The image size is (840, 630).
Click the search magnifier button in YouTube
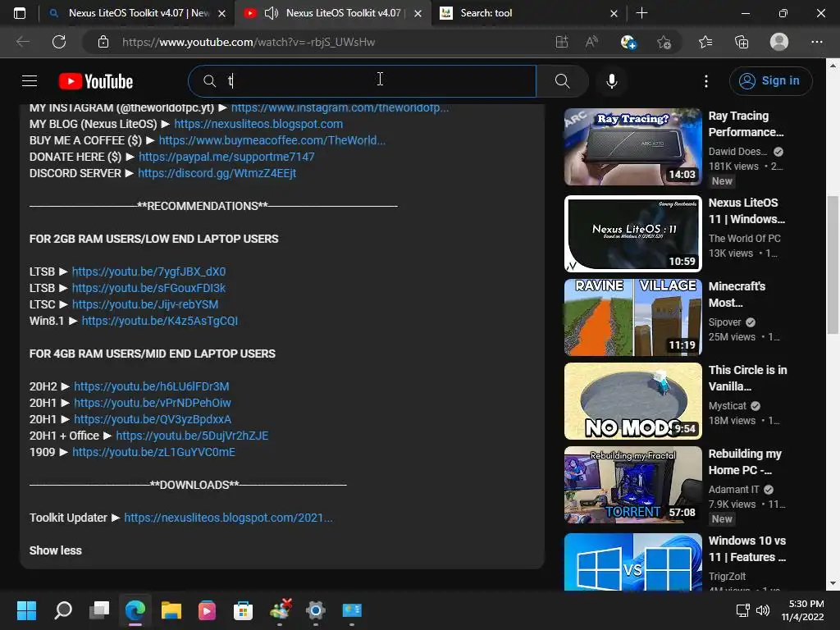click(x=562, y=81)
